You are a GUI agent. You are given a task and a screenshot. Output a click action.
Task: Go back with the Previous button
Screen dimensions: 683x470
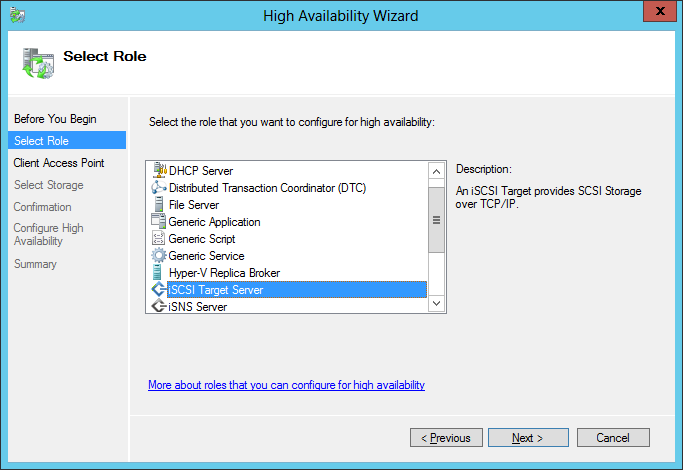coord(445,438)
